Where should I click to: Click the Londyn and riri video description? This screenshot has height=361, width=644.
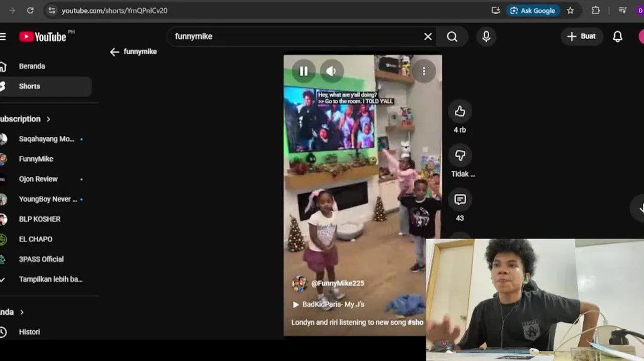pyautogui.click(x=357, y=322)
